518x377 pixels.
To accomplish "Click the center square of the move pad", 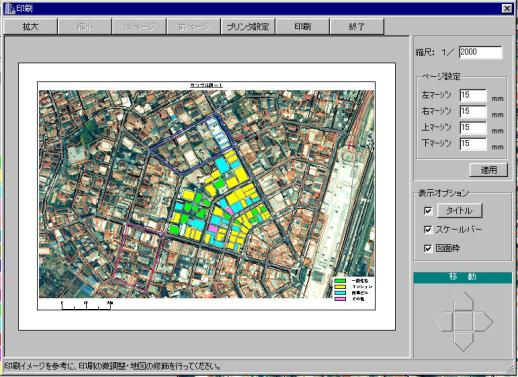I will 463,322.
